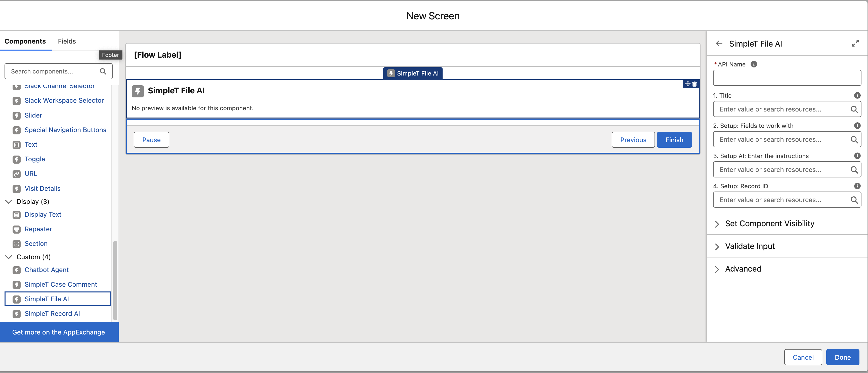Click the icon beside Repeater

17,229
